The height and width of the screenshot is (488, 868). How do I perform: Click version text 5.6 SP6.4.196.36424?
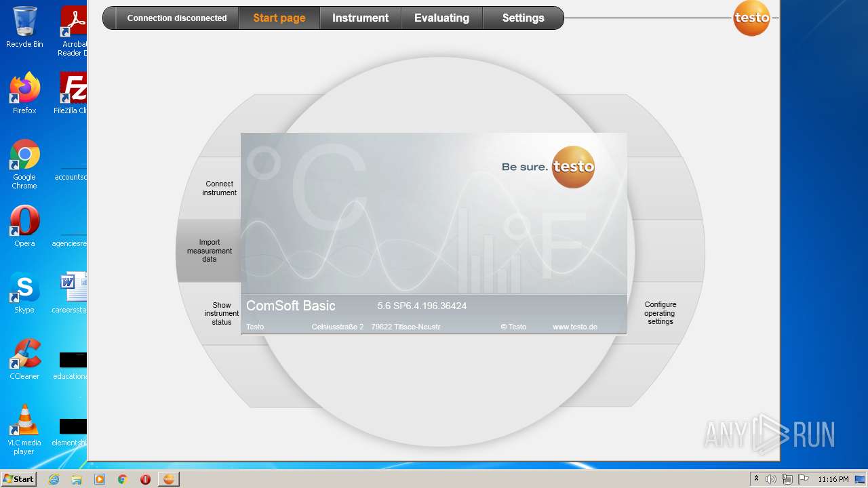point(422,306)
